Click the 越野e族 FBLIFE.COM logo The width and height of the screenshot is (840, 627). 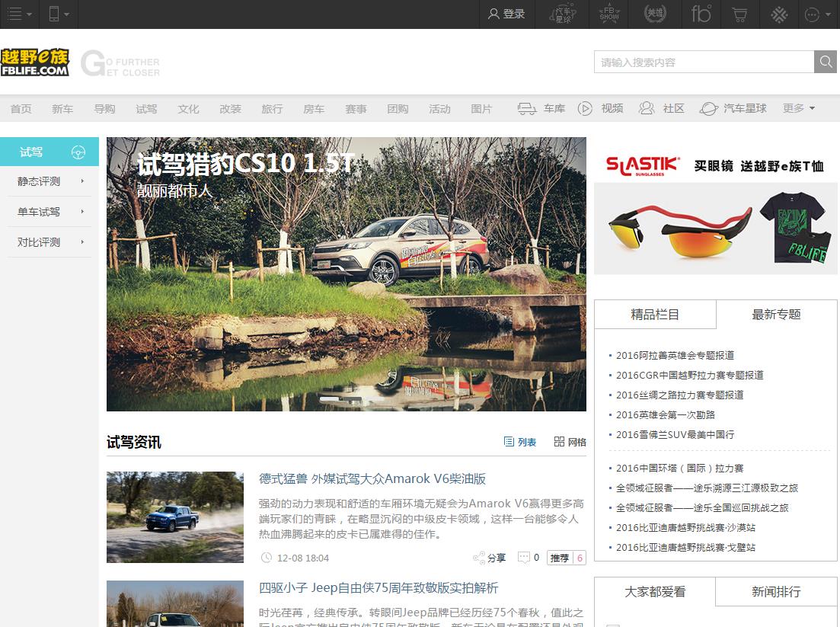[x=35, y=62]
